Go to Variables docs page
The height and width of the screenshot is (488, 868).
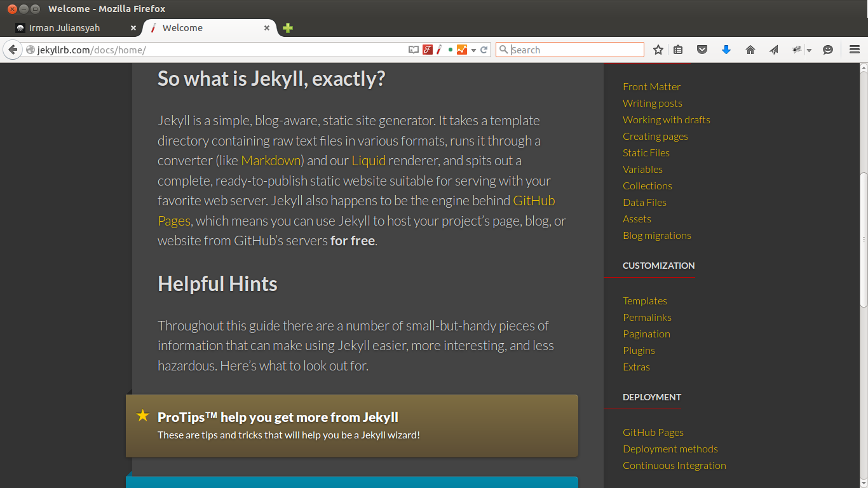[642, 169]
